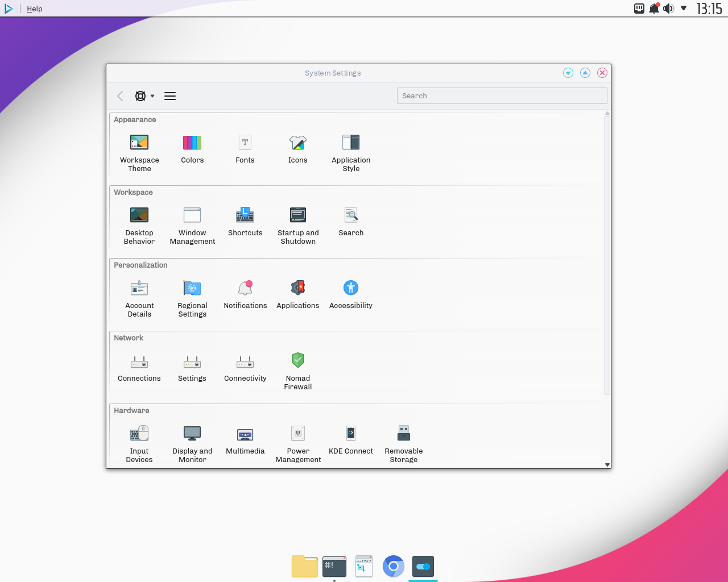This screenshot has width=728, height=582.
Task: Open Workspace Theme settings
Action: click(139, 152)
